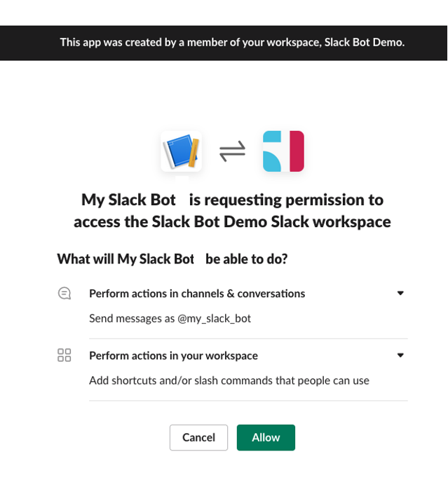The image size is (448, 480).
Task: Click the exchange arrows icon between logos
Action: click(233, 151)
